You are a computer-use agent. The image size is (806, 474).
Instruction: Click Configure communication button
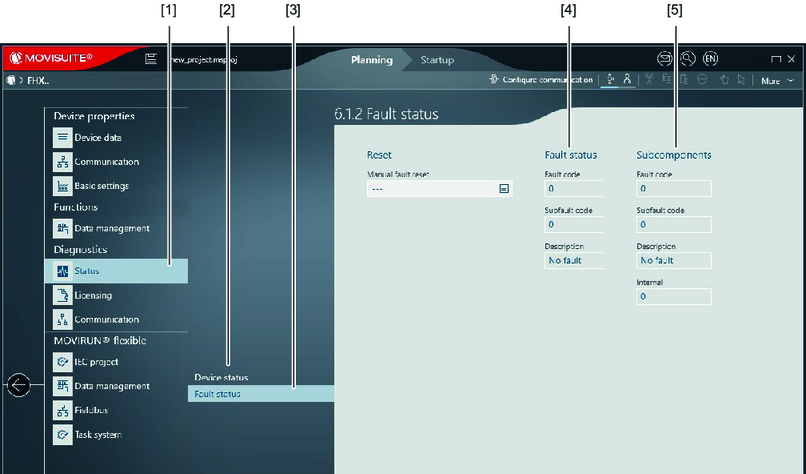click(x=540, y=80)
